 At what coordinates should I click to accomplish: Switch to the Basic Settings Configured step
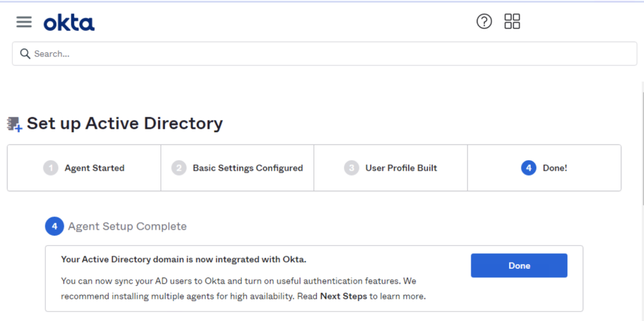[247, 168]
